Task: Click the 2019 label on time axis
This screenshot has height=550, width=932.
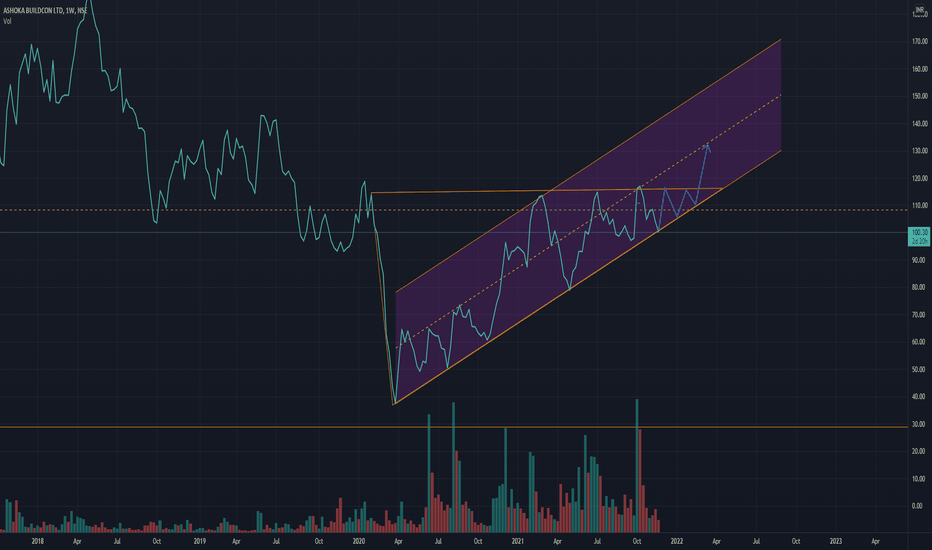Action: 200,542
